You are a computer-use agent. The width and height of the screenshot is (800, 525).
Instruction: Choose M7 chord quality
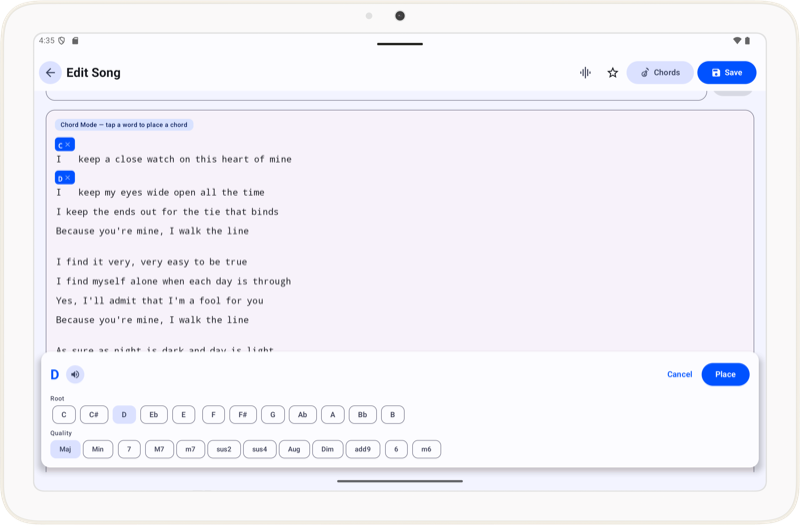pyautogui.click(x=159, y=449)
